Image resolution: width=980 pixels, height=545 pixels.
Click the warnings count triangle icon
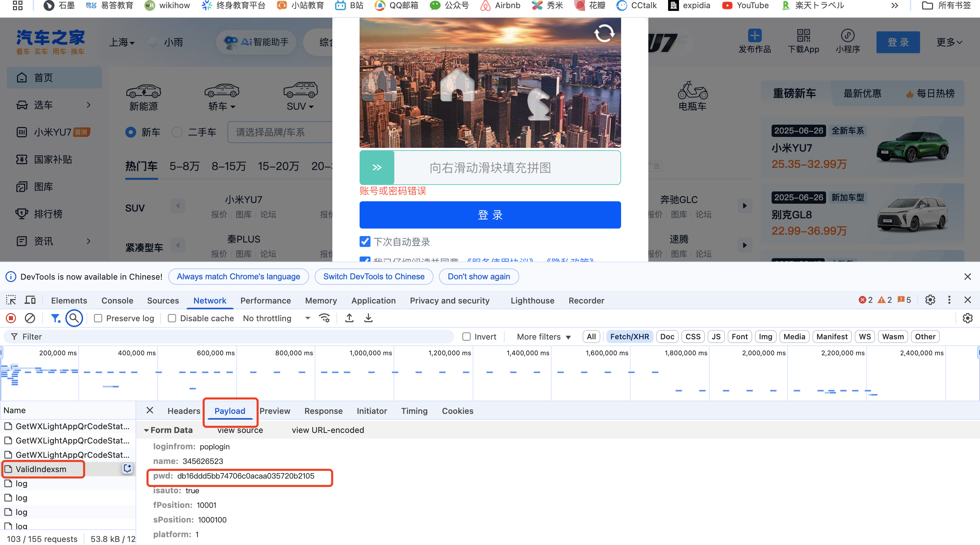pyautogui.click(x=881, y=300)
